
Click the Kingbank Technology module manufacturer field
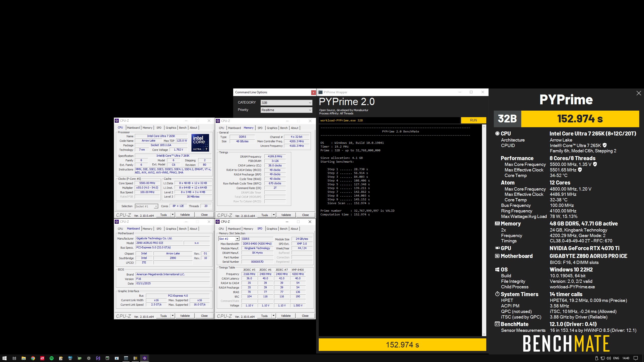257,248
